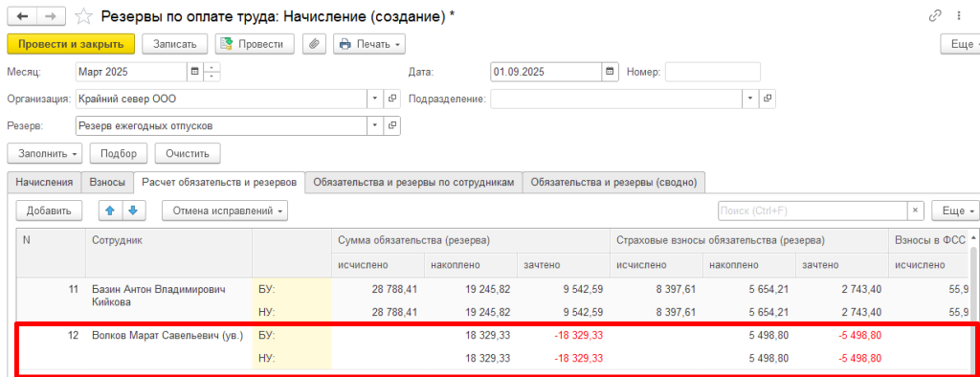Open the Дата calendar picker icon

pyautogui.click(x=610, y=72)
